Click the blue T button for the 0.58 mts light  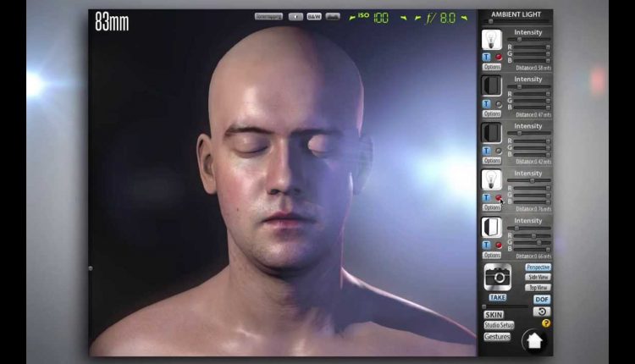click(x=487, y=57)
